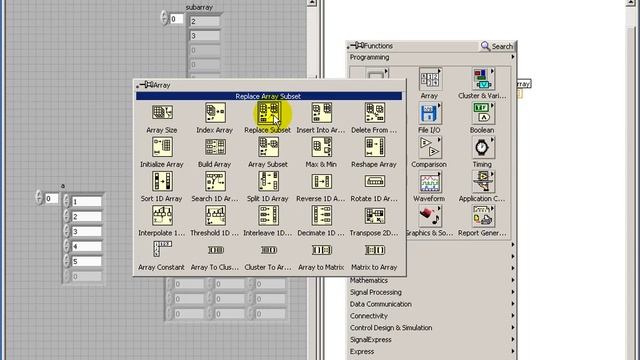Choose the Insert Into Array function
Viewport: 640px width, 360px height.
tap(321, 113)
